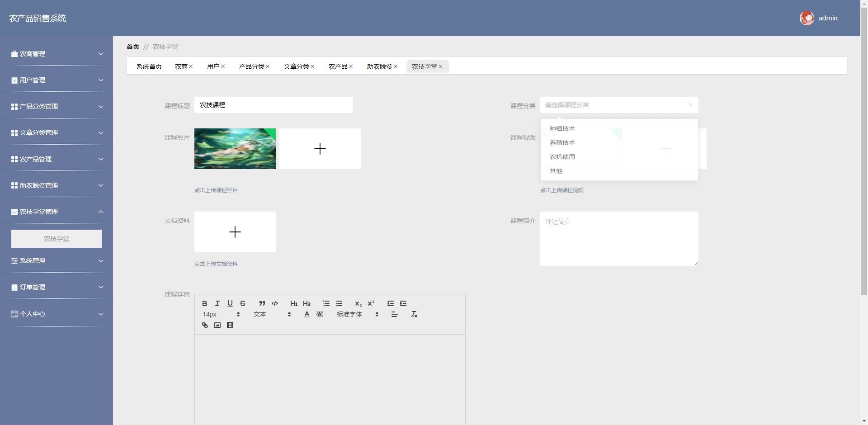Toggle strikethrough text formatting
Image resolution: width=868 pixels, height=425 pixels.
(x=243, y=303)
